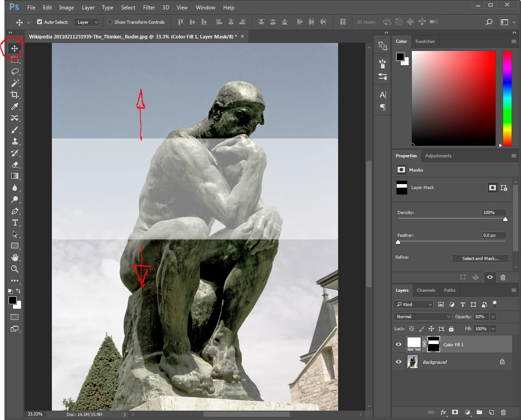
Task: Switch to the Channels tab
Action: point(426,290)
